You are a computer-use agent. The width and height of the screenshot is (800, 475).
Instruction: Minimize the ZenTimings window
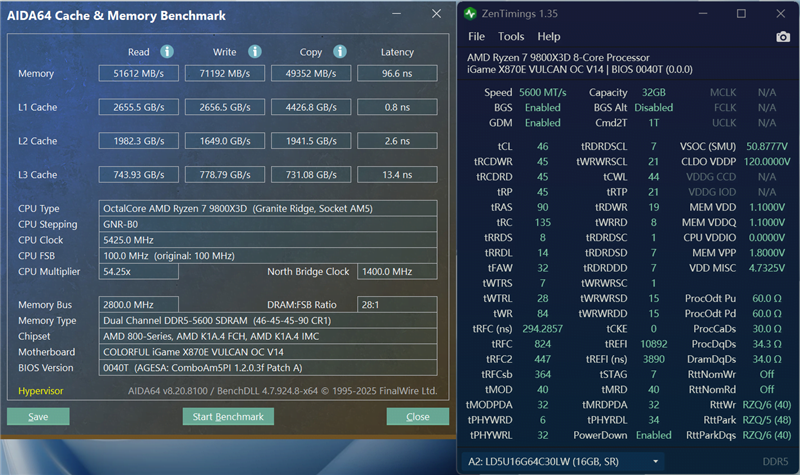click(x=703, y=14)
